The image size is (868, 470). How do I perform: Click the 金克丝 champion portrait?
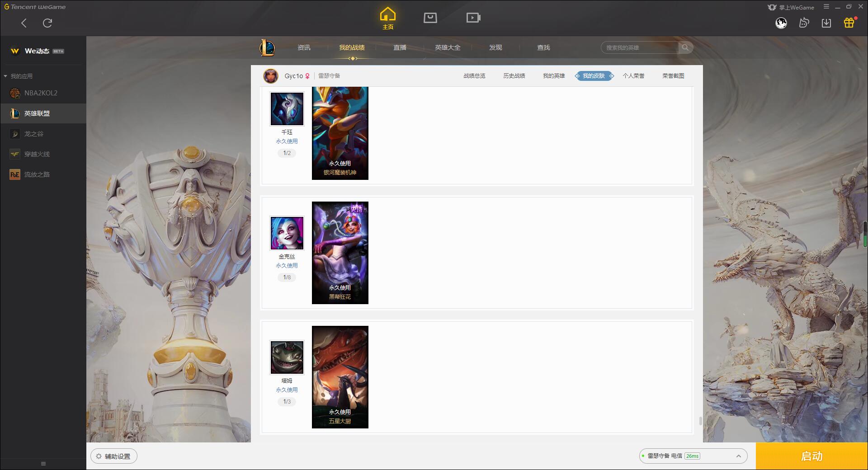tap(287, 233)
